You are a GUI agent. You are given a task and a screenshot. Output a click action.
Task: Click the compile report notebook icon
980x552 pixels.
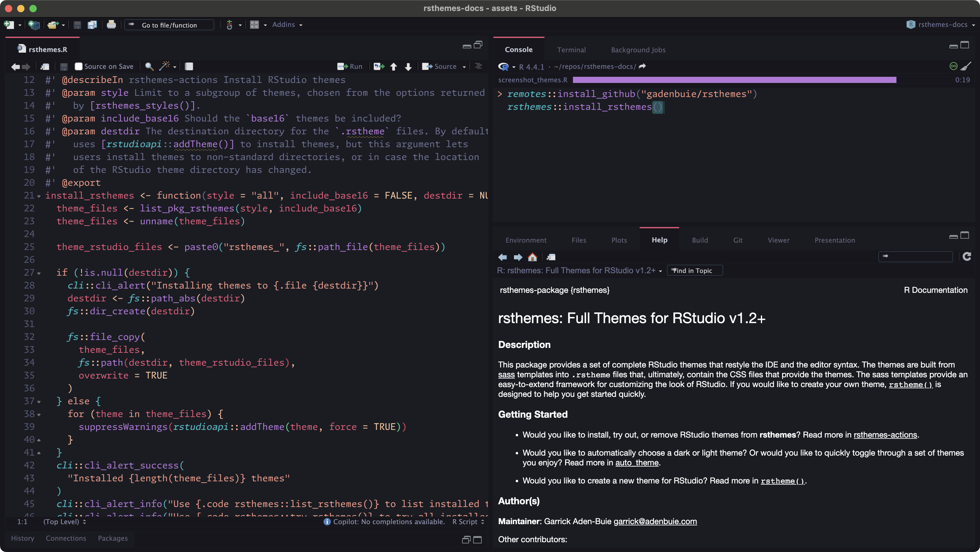pyautogui.click(x=189, y=67)
